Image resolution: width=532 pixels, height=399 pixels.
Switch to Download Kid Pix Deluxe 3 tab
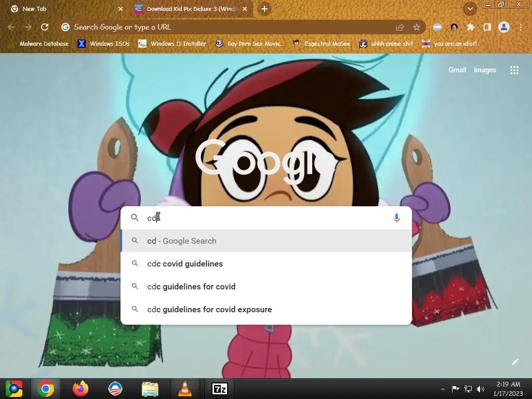[x=191, y=9]
